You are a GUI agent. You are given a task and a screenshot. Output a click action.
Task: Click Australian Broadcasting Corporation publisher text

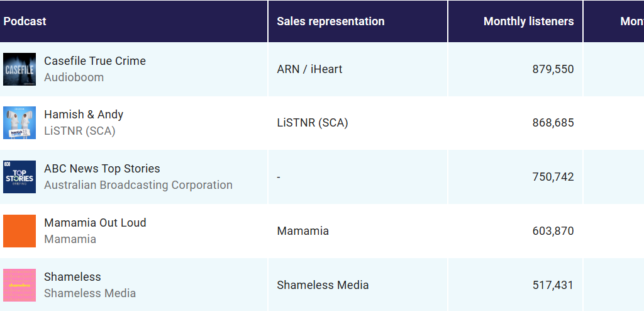pyautogui.click(x=138, y=185)
